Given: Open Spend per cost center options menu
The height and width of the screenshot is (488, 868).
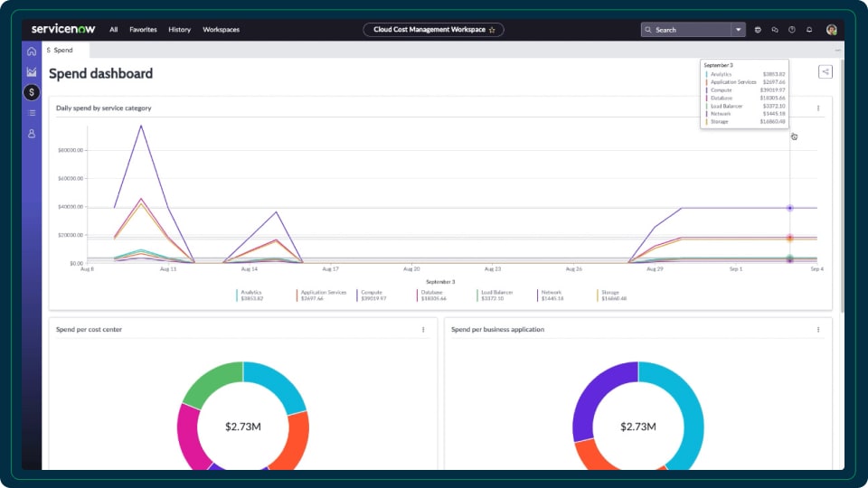Looking at the screenshot, I should click(x=423, y=330).
